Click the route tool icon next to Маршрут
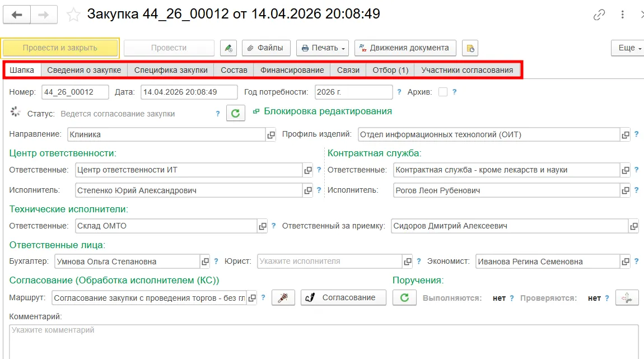 283,298
